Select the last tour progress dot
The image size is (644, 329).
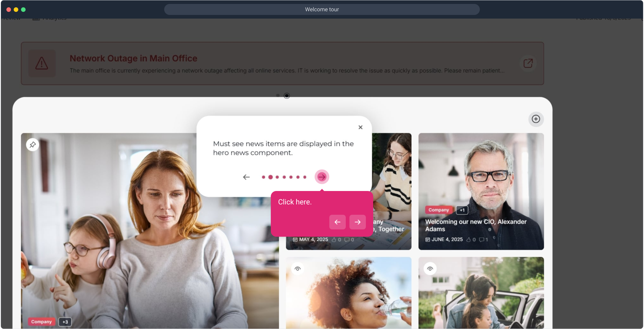[305, 177]
